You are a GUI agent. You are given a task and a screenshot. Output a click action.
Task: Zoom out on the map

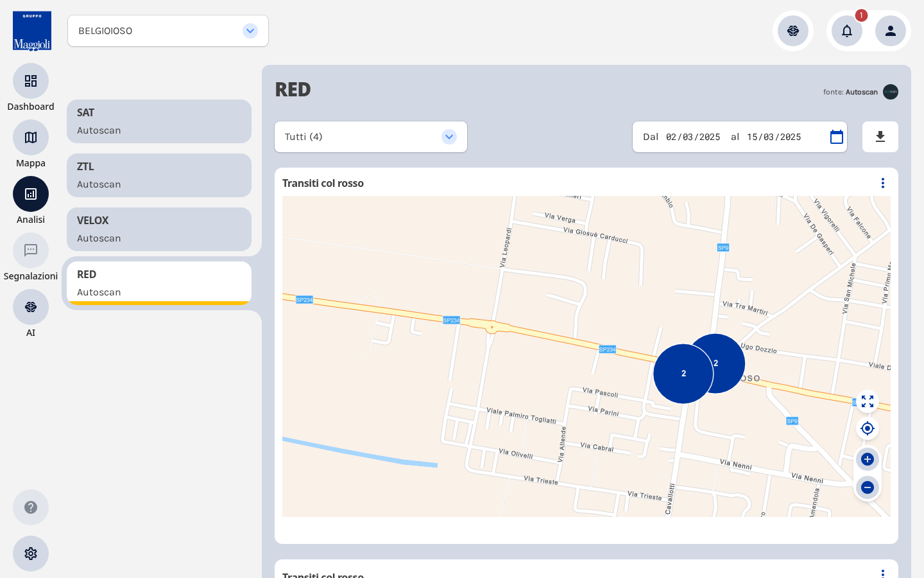[x=868, y=487]
